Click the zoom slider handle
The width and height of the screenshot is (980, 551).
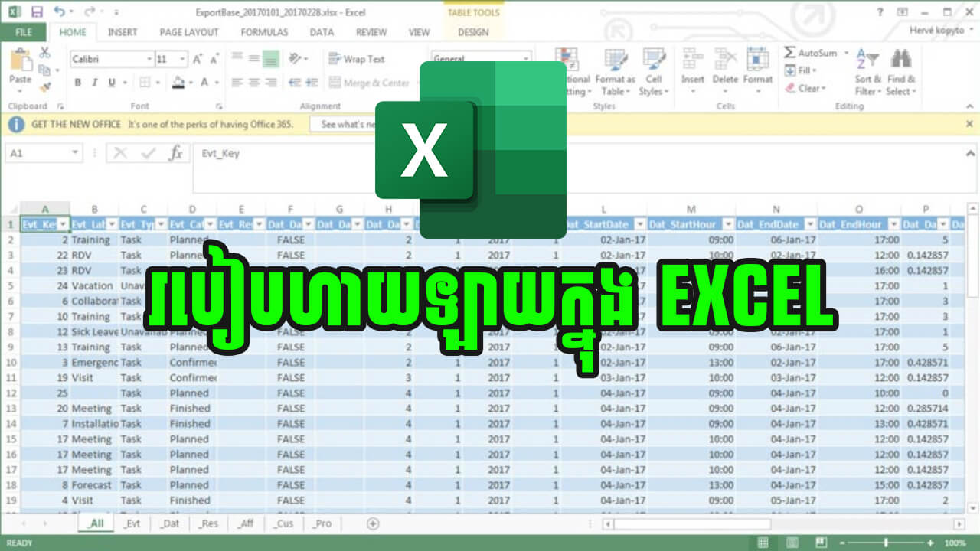click(x=885, y=543)
